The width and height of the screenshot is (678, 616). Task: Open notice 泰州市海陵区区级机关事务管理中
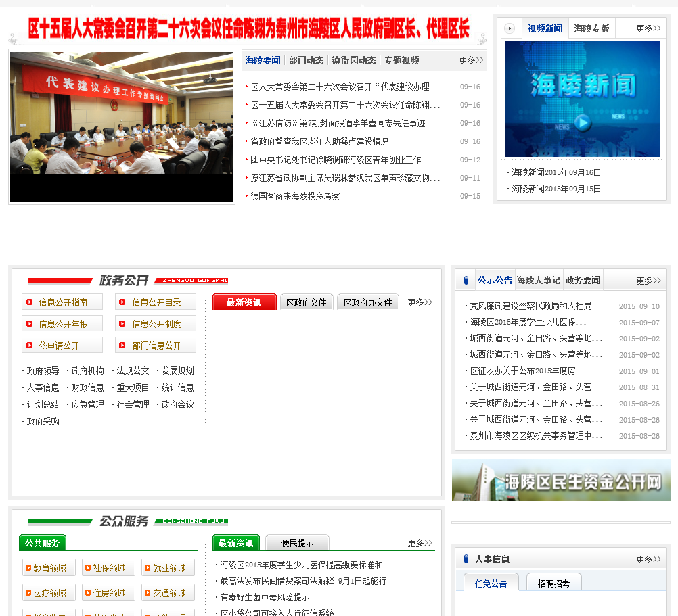coord(536,435)
